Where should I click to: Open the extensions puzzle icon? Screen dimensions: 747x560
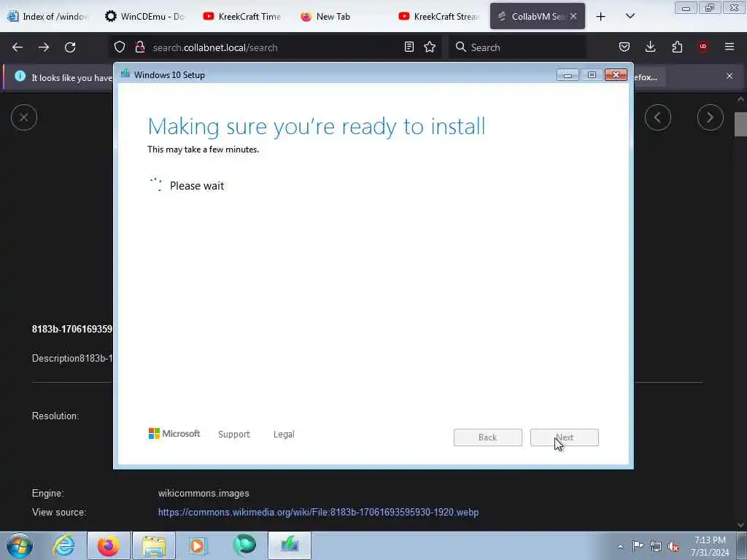[x=677, y=47]
